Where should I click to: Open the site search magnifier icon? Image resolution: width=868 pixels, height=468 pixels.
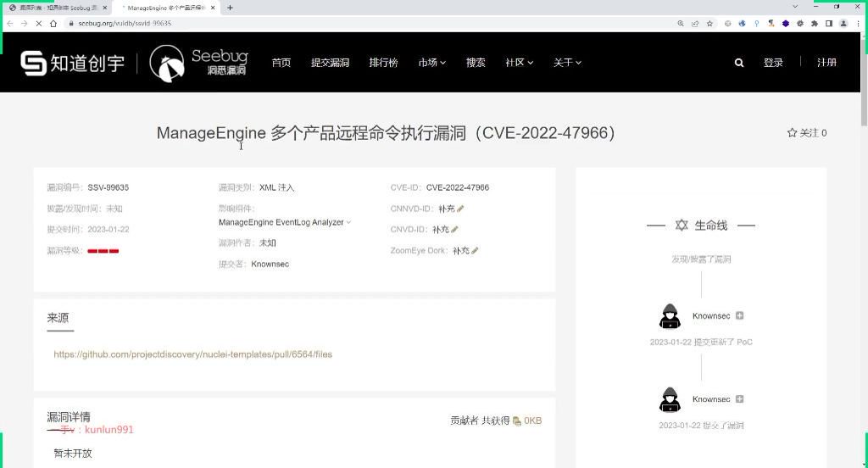(739, 63)
